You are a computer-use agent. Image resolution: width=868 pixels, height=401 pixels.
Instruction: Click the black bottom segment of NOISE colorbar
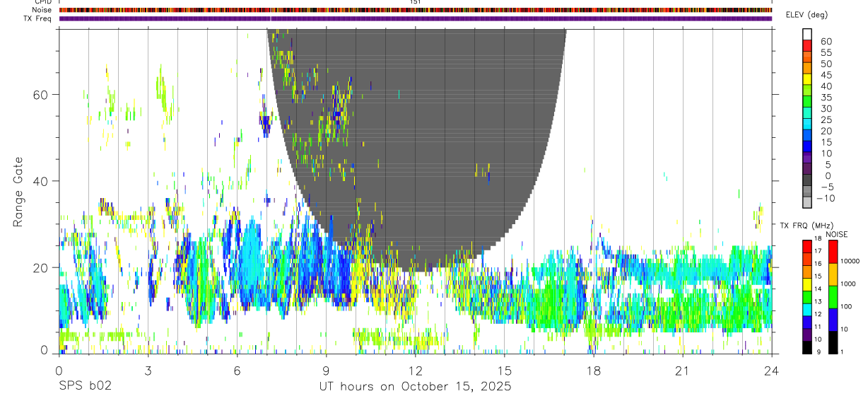click(x=833, y=342)
